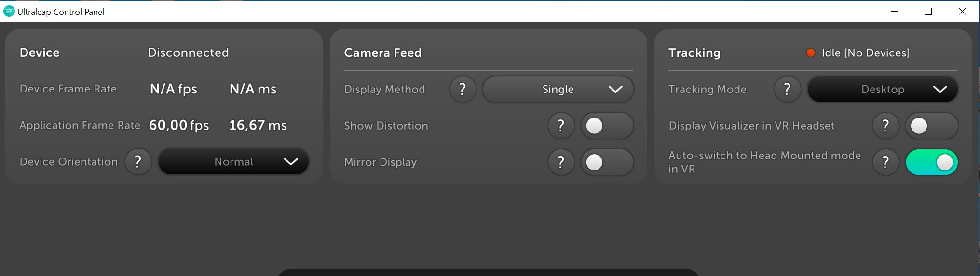The image size is (980, 276).
Task: Turn on the Mirror Display switch
Action: (x=607, y=162)
